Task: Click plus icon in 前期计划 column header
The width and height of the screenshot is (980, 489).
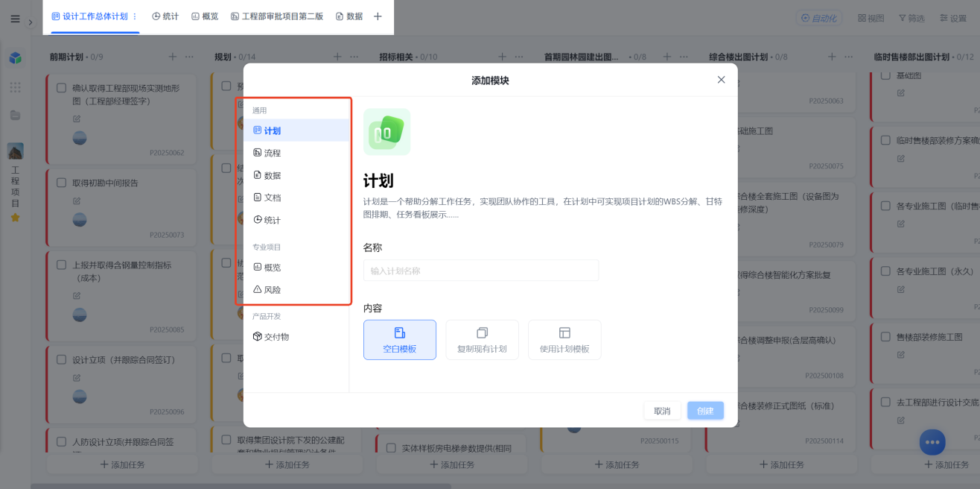Action: [x=173, y=57]
